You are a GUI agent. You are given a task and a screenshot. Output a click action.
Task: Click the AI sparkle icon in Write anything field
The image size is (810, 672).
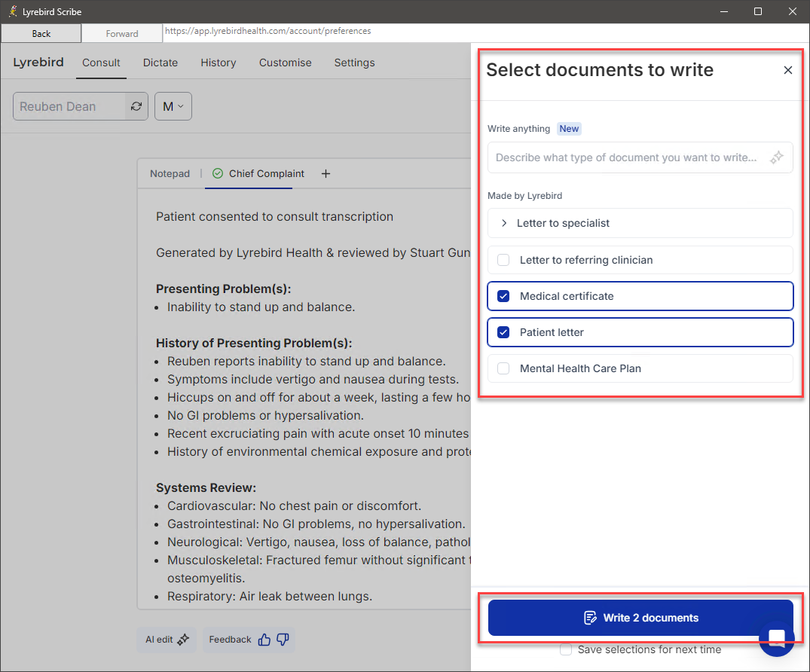click(x=776, y=157)
